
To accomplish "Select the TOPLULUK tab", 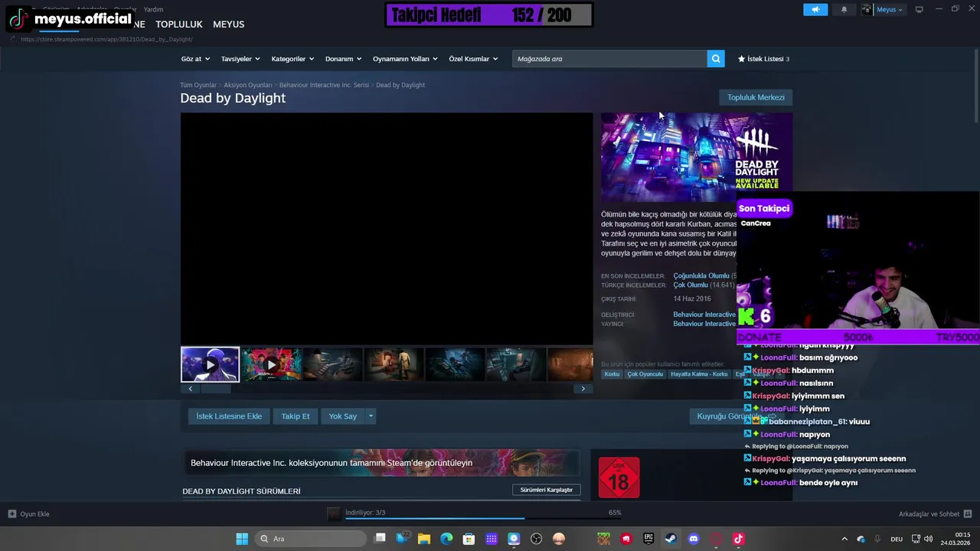I will tap(179, 24).
